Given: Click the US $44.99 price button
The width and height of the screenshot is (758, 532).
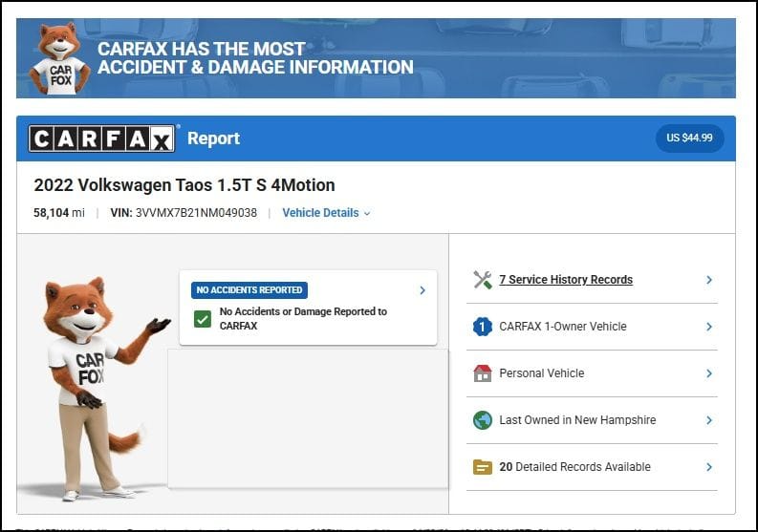Looking at the screenshot, I should tap(689, 138).
